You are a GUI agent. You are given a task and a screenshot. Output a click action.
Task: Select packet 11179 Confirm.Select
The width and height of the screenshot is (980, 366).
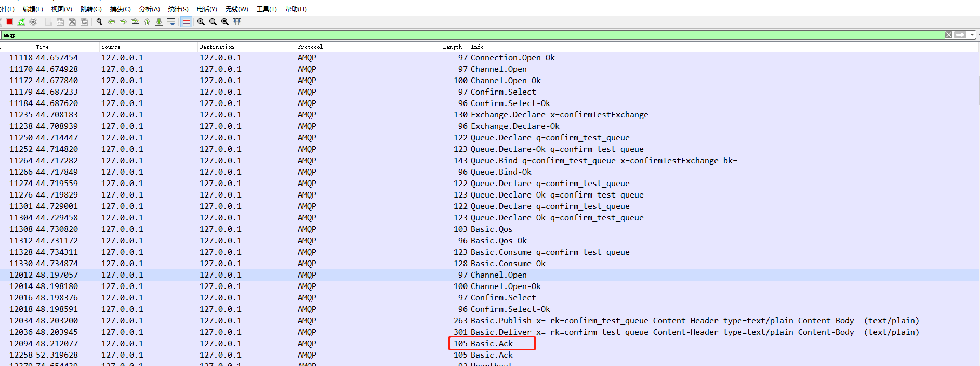tap(489, 92)
